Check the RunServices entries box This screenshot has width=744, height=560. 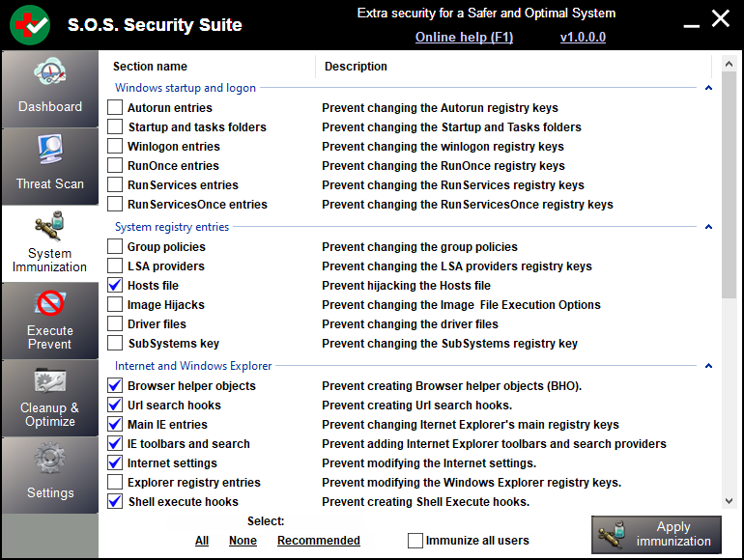click(115, 185)
